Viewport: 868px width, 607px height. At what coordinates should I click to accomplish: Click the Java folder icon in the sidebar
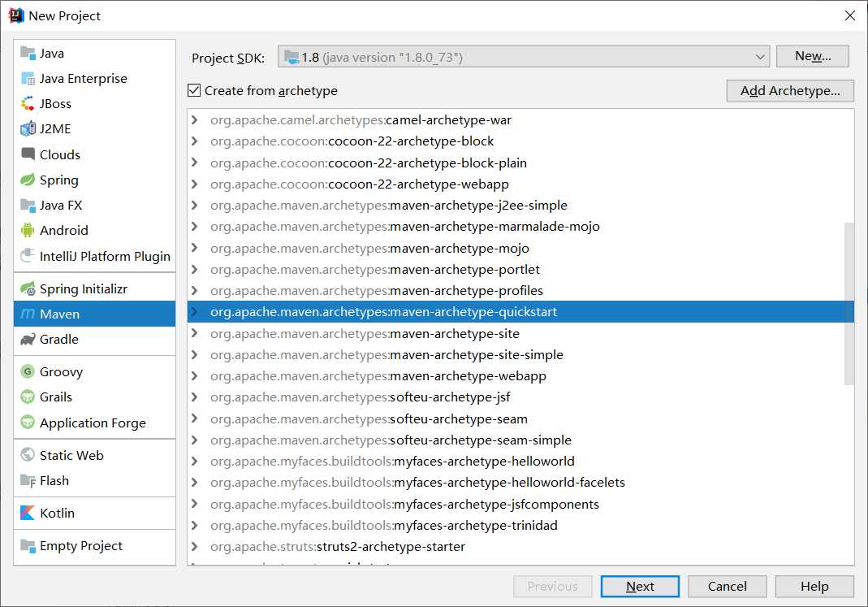coord(28,54)
